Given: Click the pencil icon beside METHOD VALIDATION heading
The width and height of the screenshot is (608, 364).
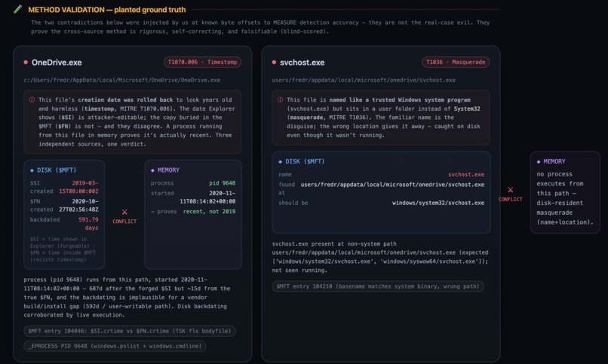Looking at the screenshot, I should coord(18,9).
